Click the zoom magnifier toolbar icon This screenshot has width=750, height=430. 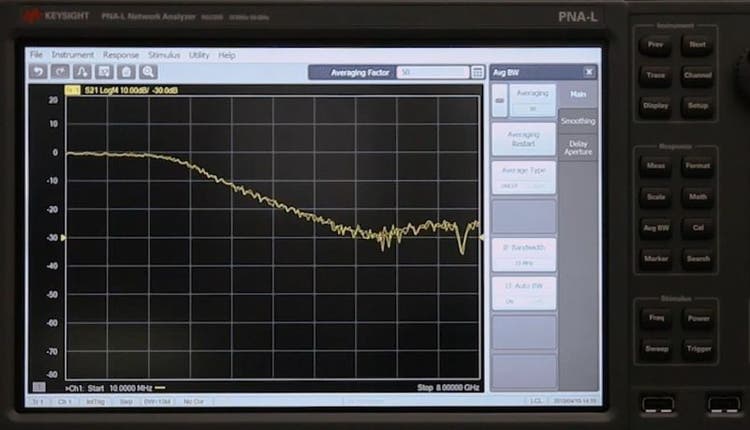[x=148, y=72]
